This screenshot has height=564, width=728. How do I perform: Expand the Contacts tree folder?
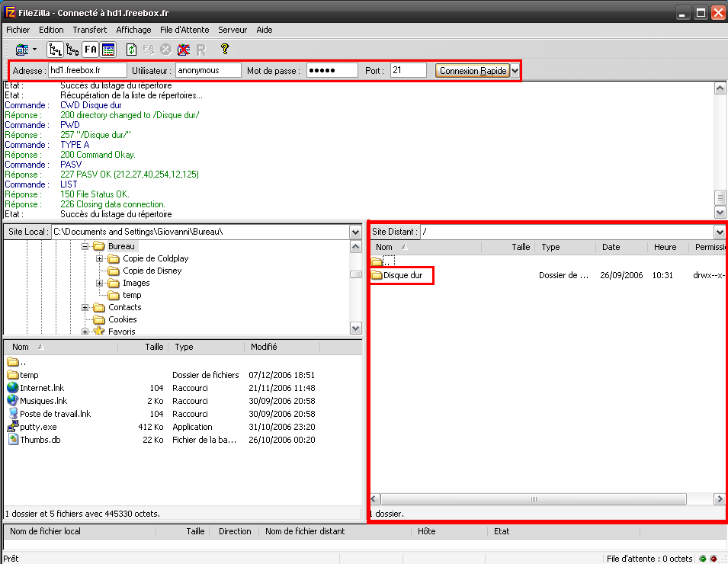(85, 307)
